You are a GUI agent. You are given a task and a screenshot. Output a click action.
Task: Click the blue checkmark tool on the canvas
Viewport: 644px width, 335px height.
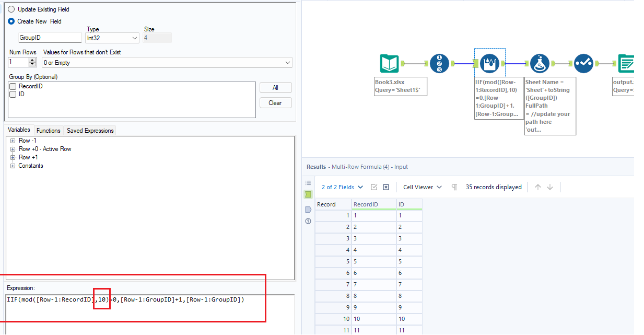pyautogui.click(x=583, y=62)
